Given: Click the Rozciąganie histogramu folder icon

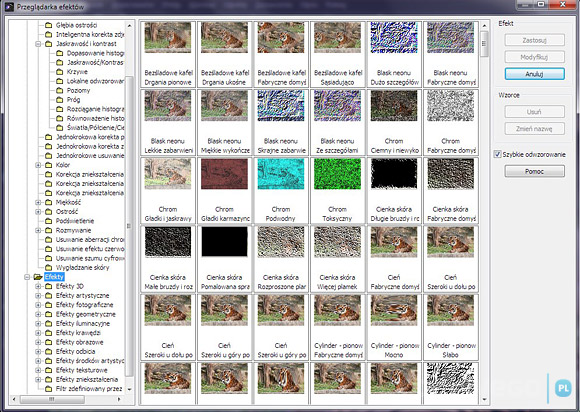Looking at the screenshot, I should tap(60, 109).
